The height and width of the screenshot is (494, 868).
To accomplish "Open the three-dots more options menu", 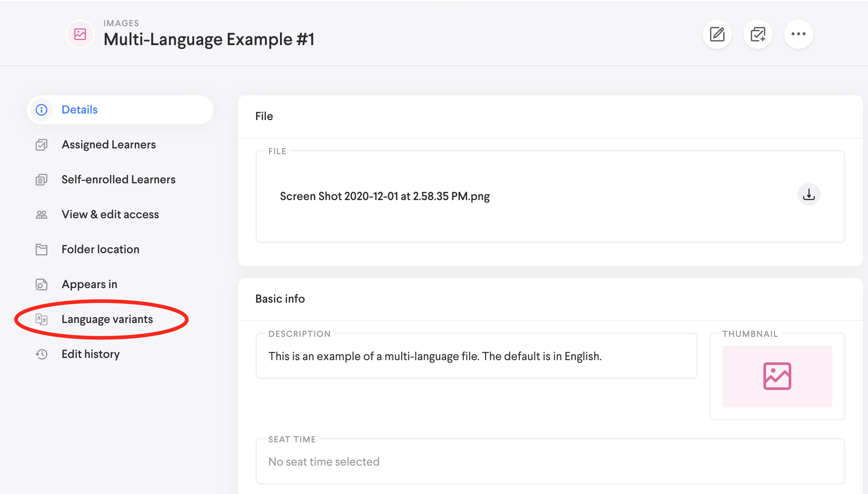I will pyautogui.click(x=798, y=34).
